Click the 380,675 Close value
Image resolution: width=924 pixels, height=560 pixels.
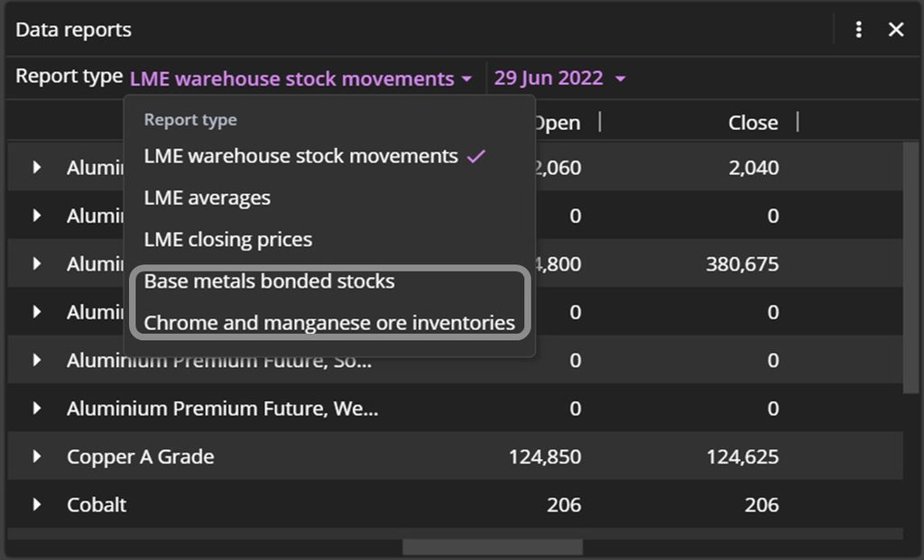(x=743, y=264)
